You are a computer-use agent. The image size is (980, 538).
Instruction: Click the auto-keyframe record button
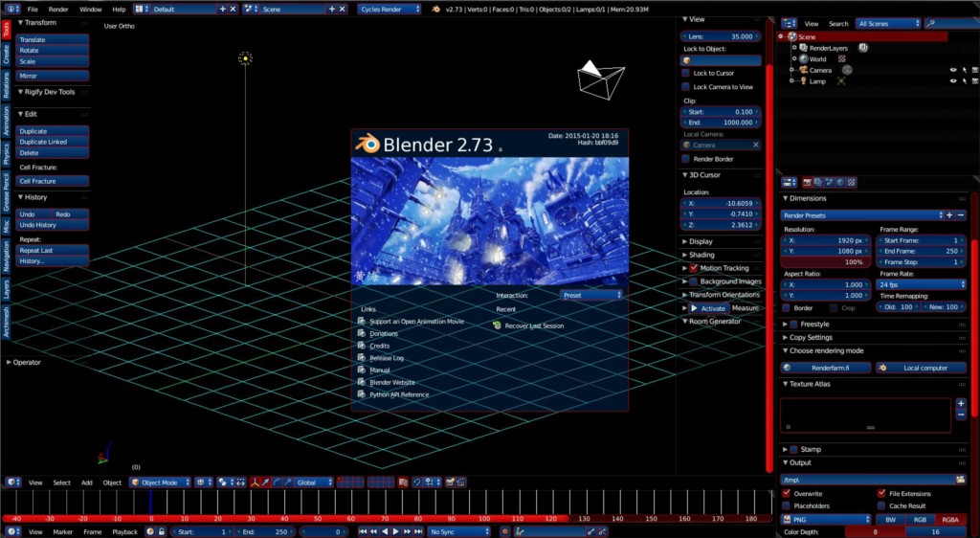click(505, 531)
